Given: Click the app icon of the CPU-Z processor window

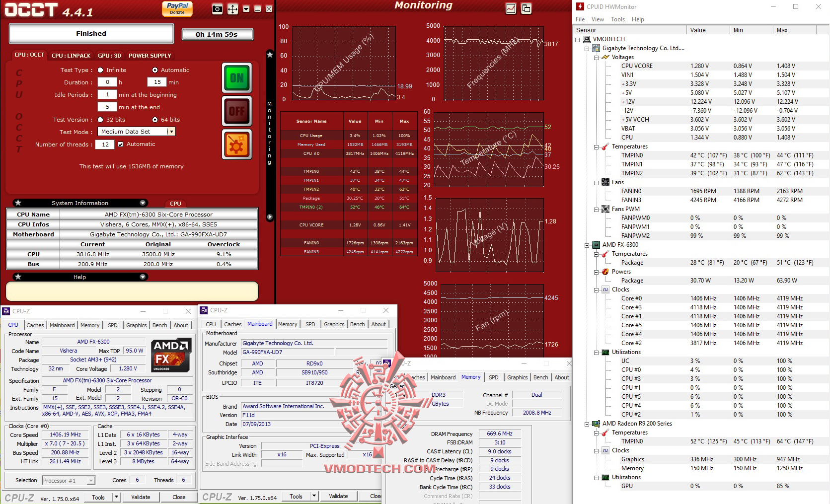Looking at the screenshot, I should click(x=6, y=311).
